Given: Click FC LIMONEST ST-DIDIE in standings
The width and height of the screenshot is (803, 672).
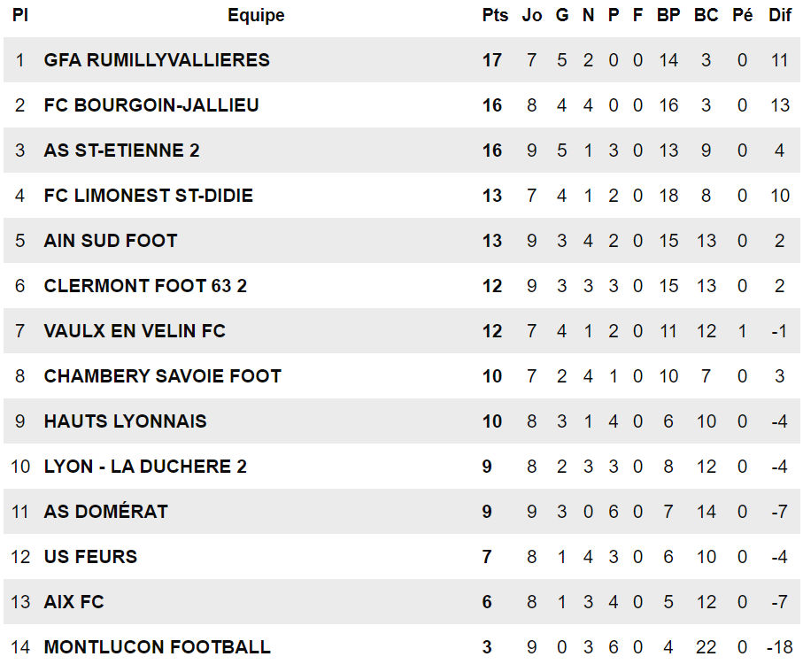Looking at the screenshot, I should click(149, 195).
